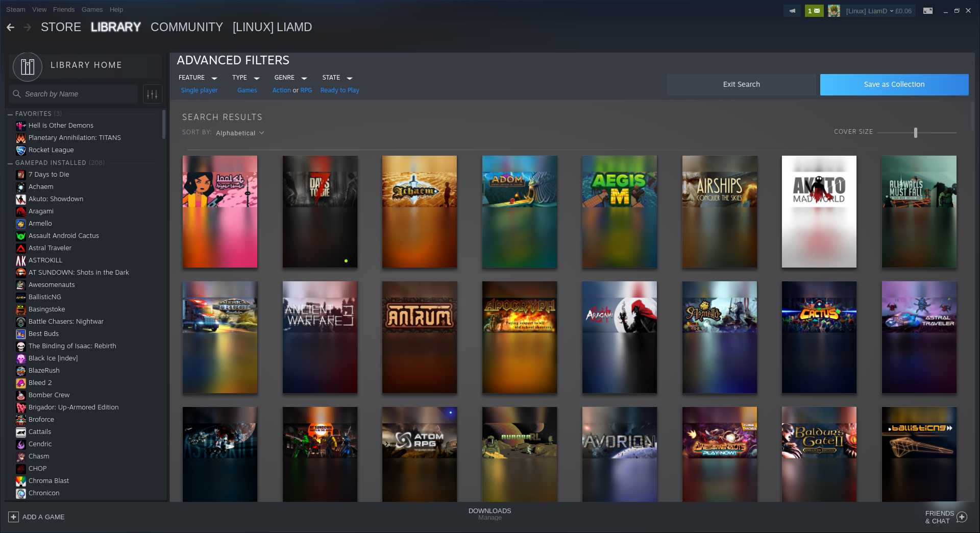
Task: Open Big Picture mode icon
Action: [x=928, y=11]
